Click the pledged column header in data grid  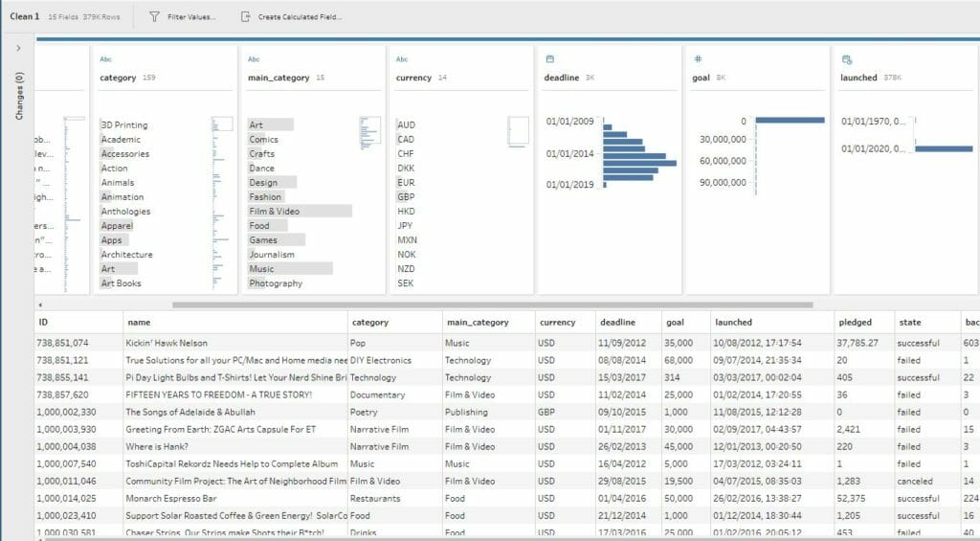[855, 323]
